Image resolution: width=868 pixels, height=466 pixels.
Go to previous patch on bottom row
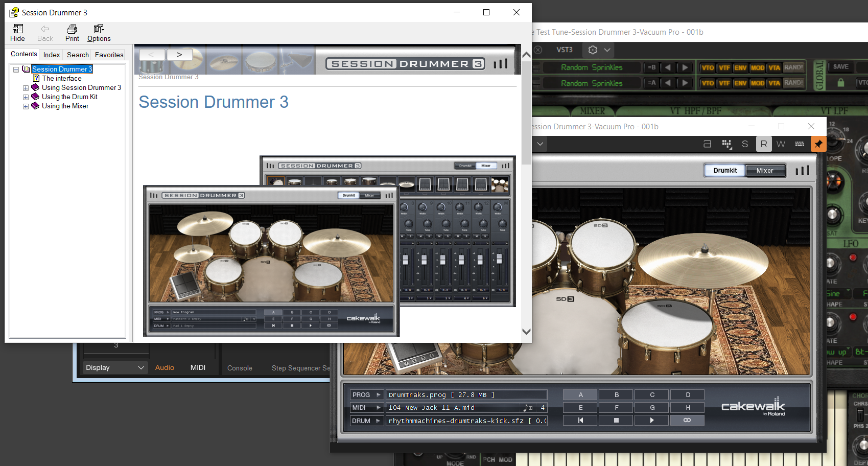(x=668, y=83)
